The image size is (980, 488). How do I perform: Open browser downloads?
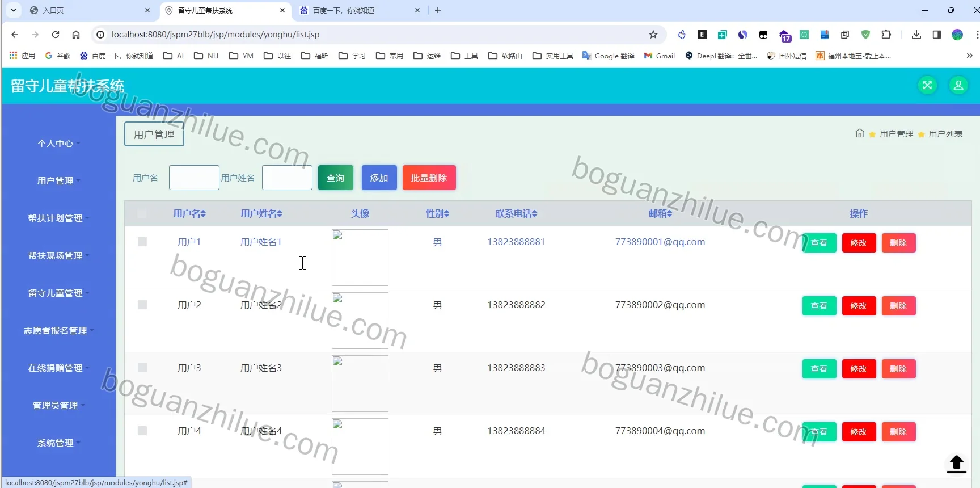point(916,35)
